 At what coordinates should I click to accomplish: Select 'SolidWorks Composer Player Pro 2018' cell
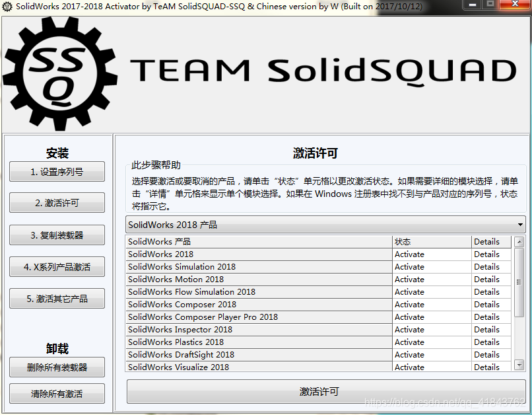pos(259,317)
